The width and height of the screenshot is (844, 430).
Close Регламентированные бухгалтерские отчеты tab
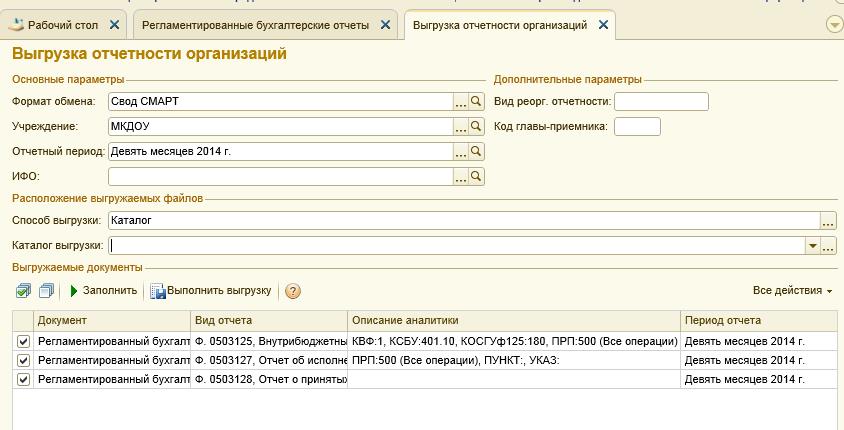coord(385,25)
